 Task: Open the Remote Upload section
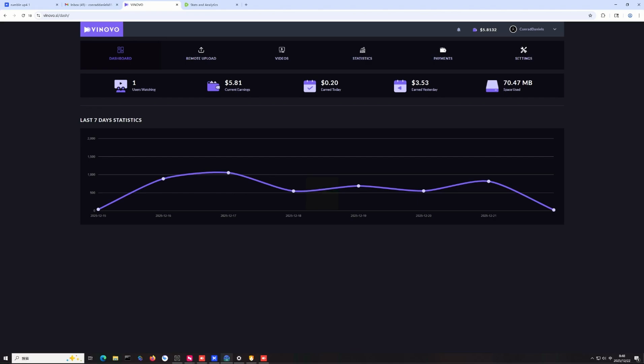(x=201, y=54)
